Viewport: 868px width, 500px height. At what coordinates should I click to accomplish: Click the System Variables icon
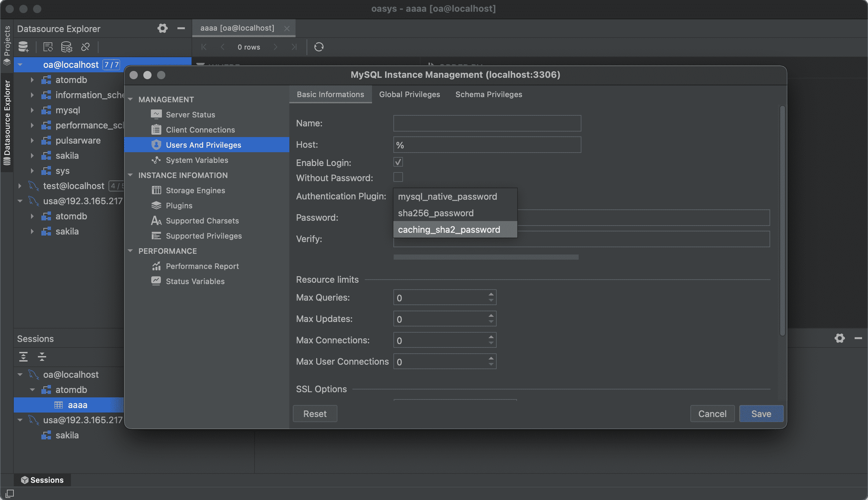pos(156,160)
